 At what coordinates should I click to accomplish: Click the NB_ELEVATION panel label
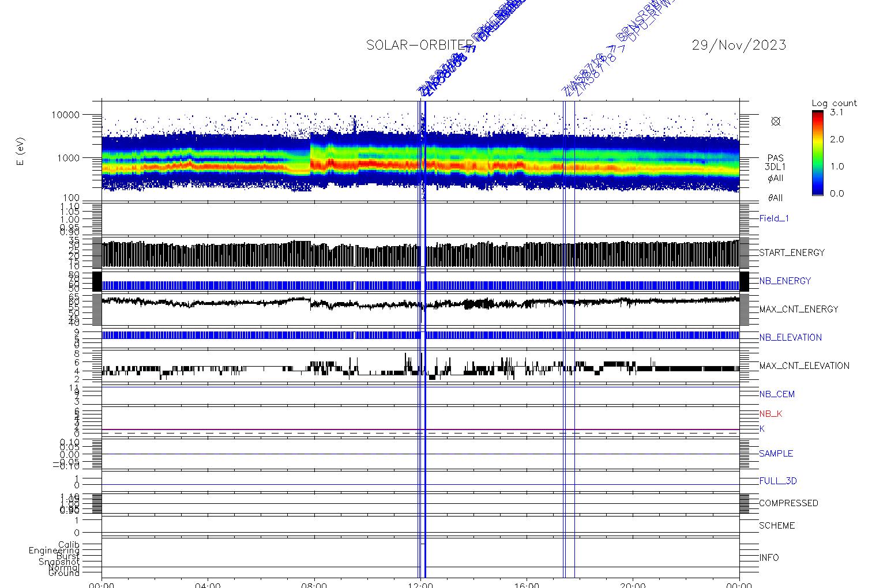pos(790,337)
